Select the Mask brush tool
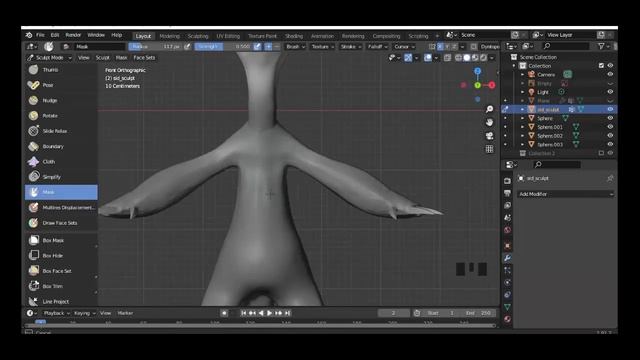 point(61,192)
